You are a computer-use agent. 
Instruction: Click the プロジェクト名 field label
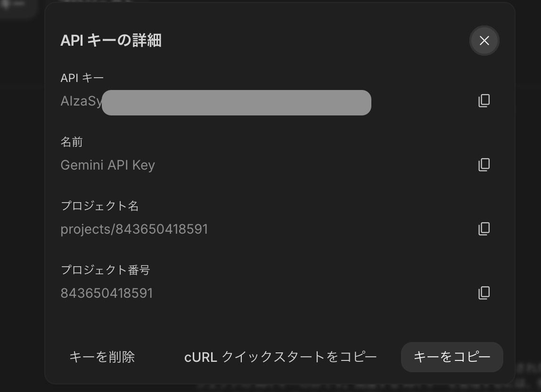point(99,206)
